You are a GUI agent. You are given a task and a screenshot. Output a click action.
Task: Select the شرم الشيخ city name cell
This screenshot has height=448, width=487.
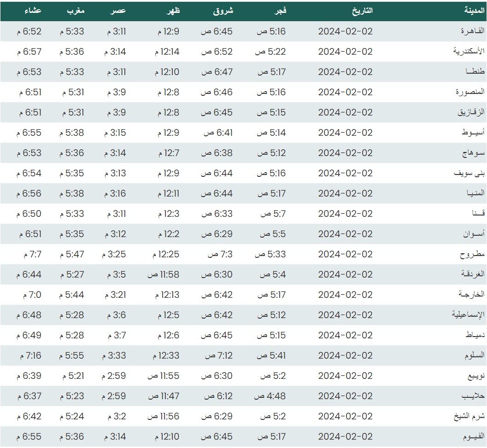coord(469,416)
